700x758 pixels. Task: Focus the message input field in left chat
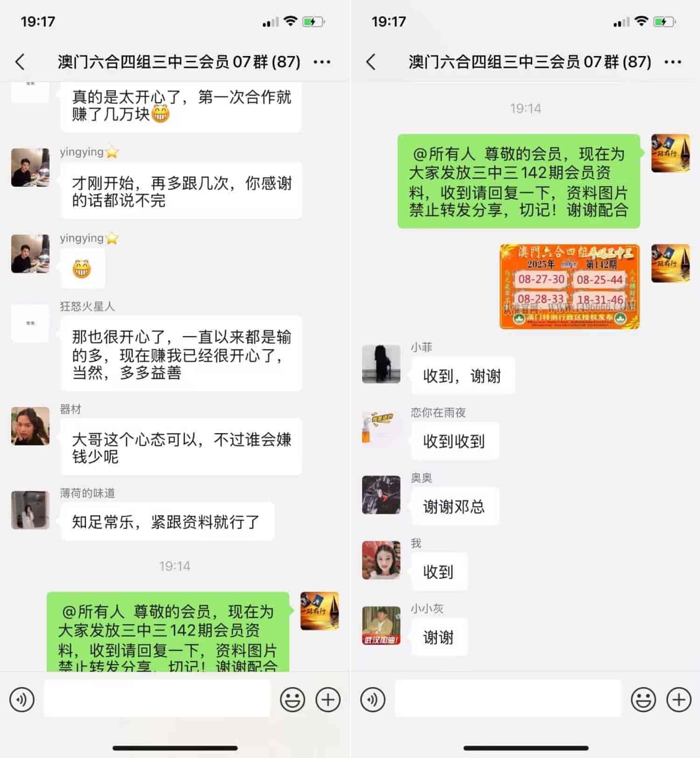pyautogui.click(x=157, y=698)
